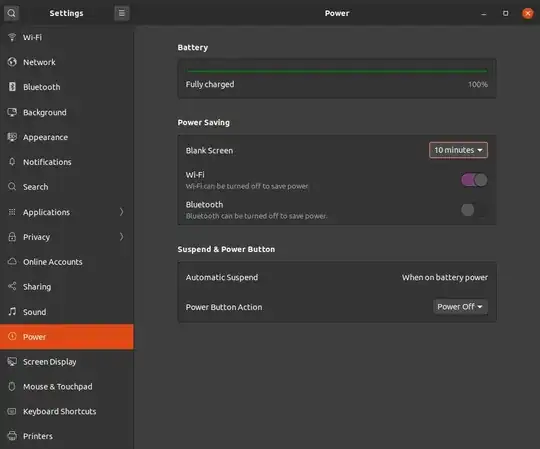This screenshot has width=540, height=449.
Task: Enable the Bluetooth power saving switch
Action: (x=474, y=210)
